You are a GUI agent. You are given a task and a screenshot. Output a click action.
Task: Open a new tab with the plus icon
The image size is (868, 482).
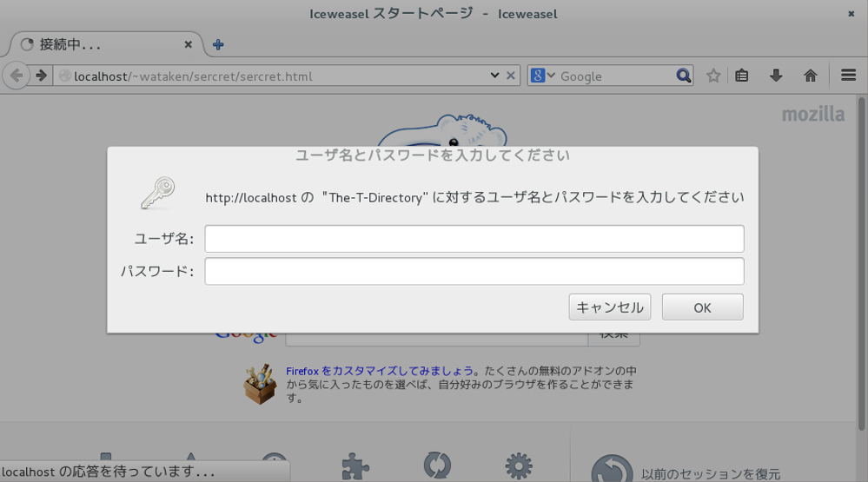pos(218,44)
